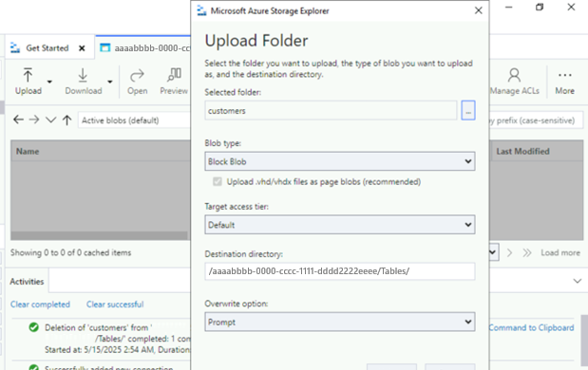Click Clear completed link
588x370 pixels.
tap(40, 305)
